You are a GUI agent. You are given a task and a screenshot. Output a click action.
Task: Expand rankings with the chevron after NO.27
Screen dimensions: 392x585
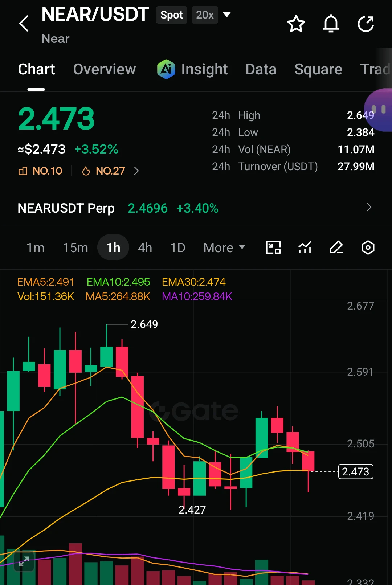click(x=136, y=171)
